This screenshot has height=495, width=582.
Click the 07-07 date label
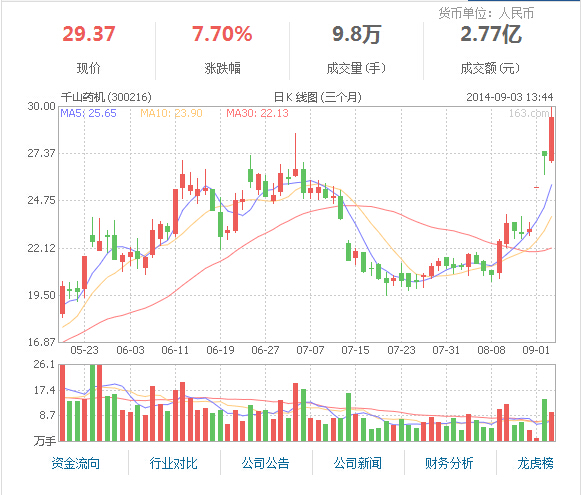point(310,350)
